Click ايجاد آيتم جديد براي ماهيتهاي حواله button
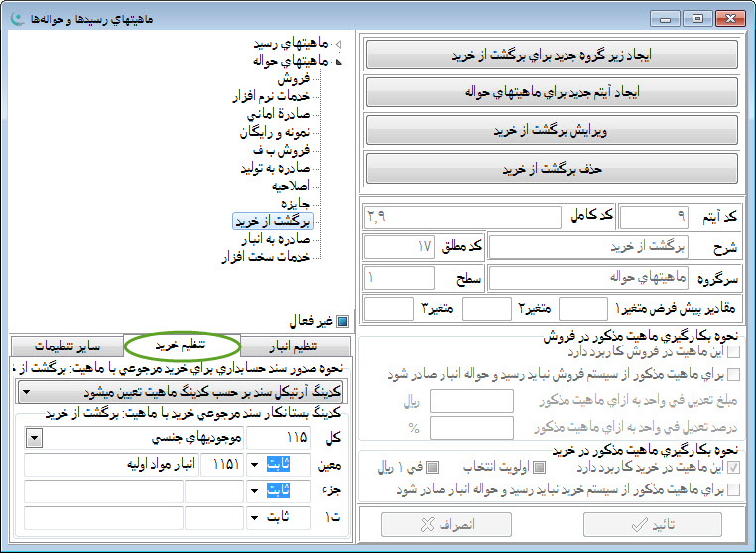 pos(552,92)
